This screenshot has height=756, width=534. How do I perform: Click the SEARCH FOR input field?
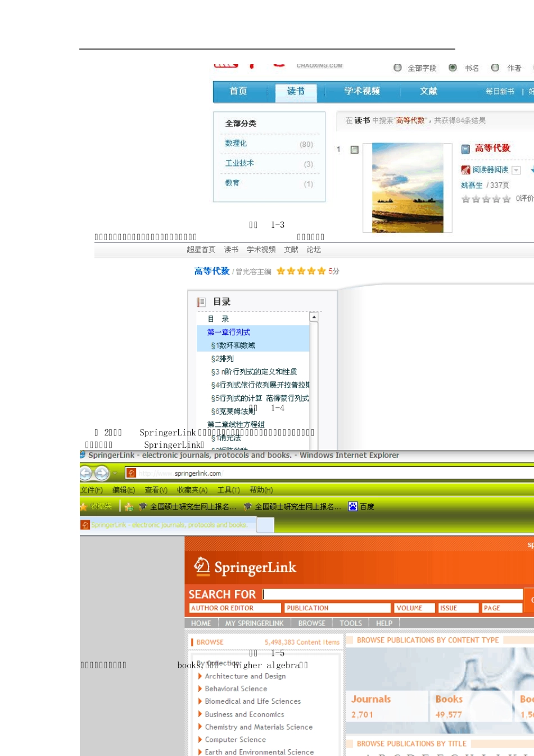click(x=393, y=594)
